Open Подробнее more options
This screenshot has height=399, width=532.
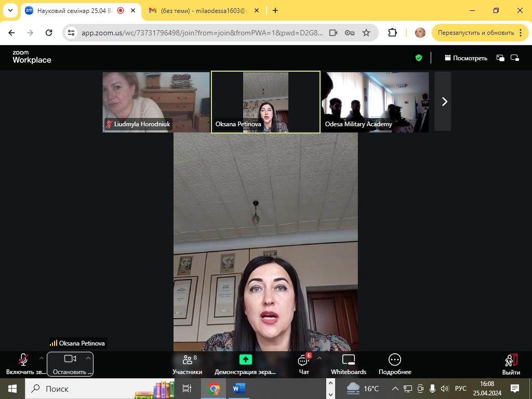[395, 364]
